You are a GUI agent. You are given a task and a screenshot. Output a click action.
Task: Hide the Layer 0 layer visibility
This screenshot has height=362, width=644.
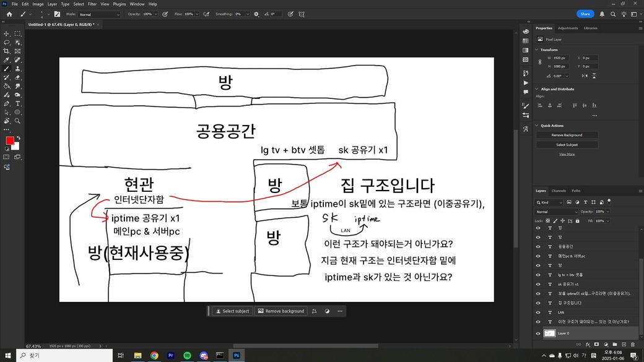pos(537,333)
